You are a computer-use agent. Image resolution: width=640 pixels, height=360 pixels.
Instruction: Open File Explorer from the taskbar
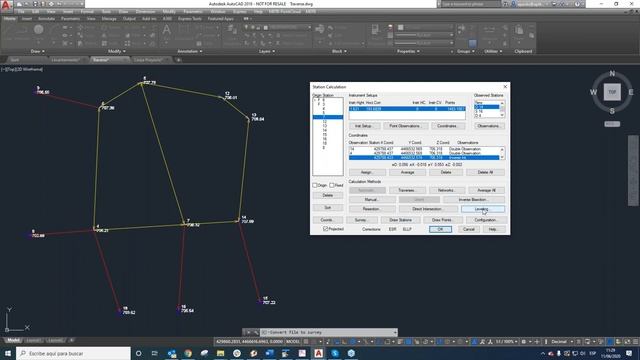pos(220,353)
